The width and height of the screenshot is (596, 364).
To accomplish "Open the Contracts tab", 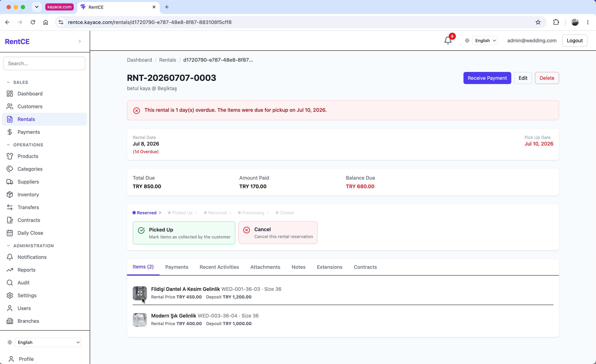I will tap(365, 267).
